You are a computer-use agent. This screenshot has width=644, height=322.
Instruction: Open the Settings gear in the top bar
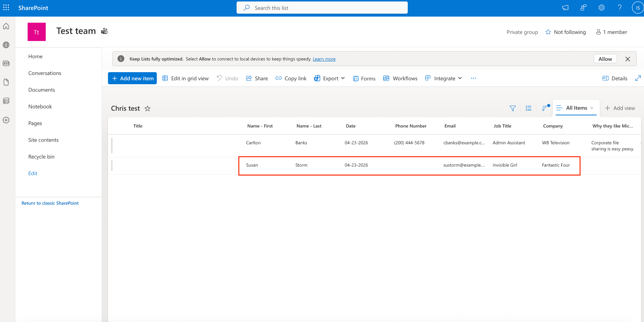pyautogui.click(x=601, y=7)
